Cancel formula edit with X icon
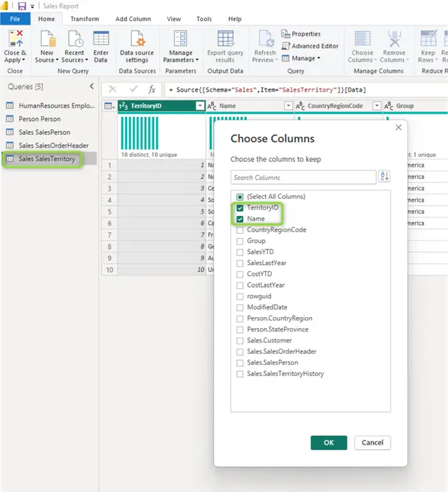This screenshot has width=448, height=492. (x=113, y=90)
